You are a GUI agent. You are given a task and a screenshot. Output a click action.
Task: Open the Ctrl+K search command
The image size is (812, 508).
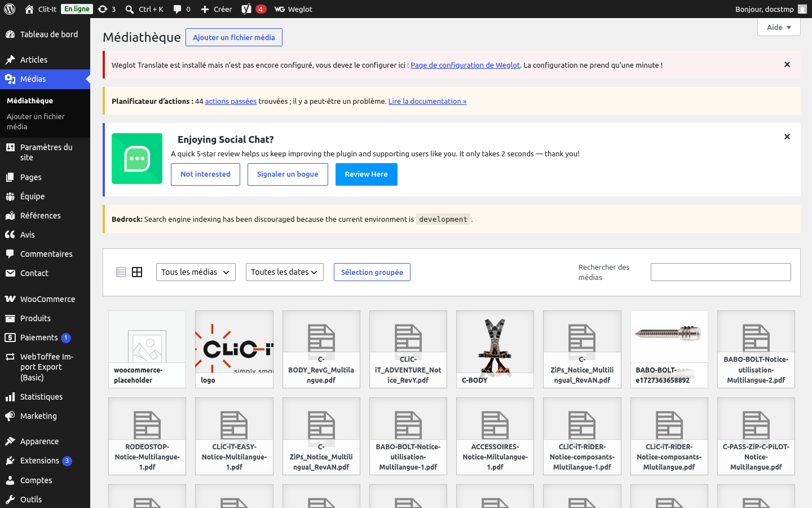point(144,9)
